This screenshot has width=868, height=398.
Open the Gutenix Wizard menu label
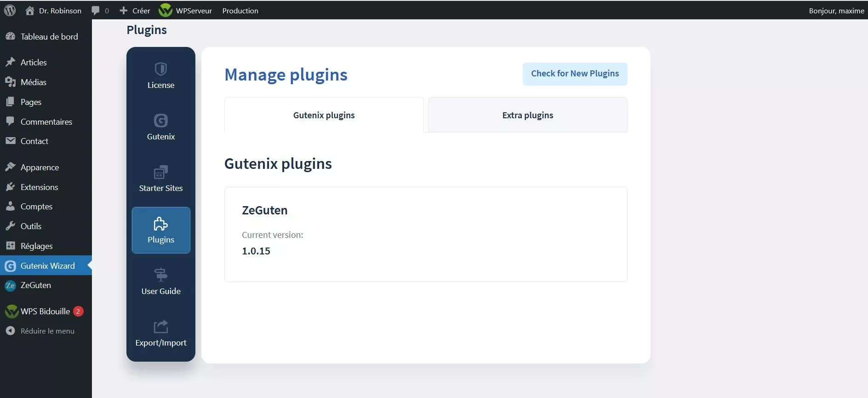pos(48,265)
